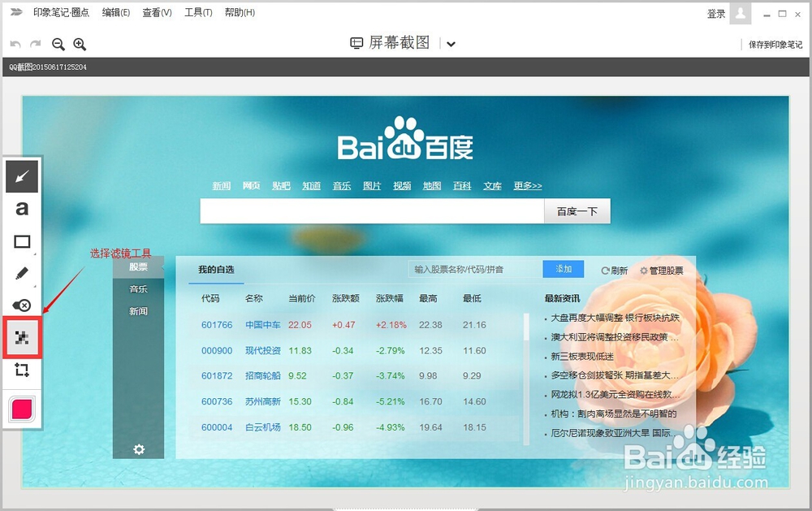The width and height of the screenshot is (812, 511).
Task: Click stock name 中国中车
Action: coord(262,325)
